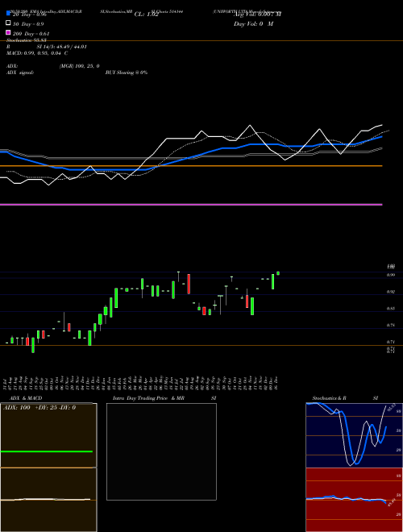Click the magenta 200 Day EMA line
The height and width of the screenshot is (532, 403).
tap(191, 205)
